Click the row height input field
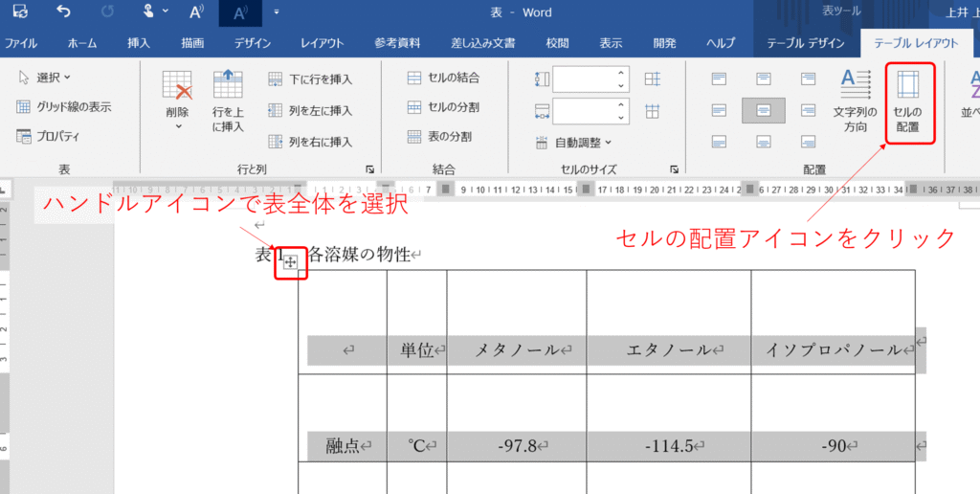The image size is (980, 494). (584, 79)
